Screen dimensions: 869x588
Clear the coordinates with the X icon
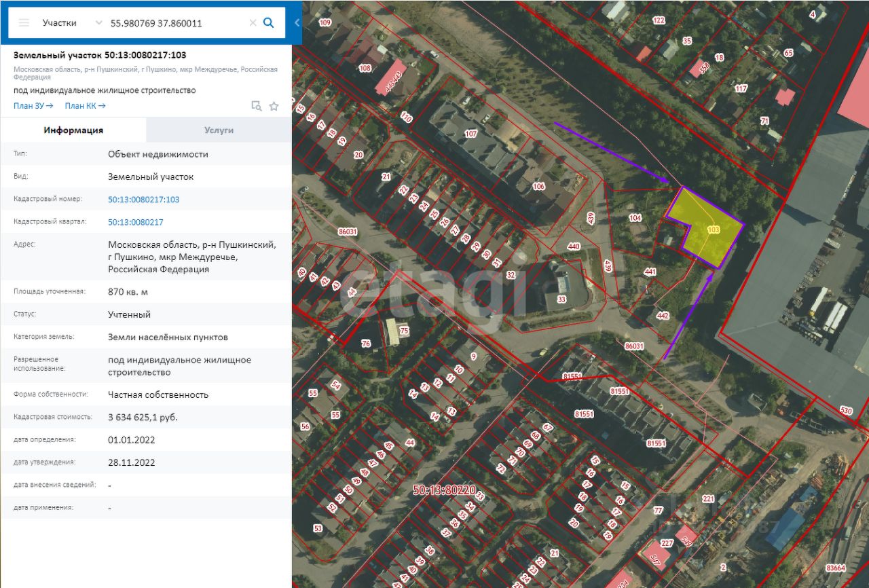tap(253, 22)
